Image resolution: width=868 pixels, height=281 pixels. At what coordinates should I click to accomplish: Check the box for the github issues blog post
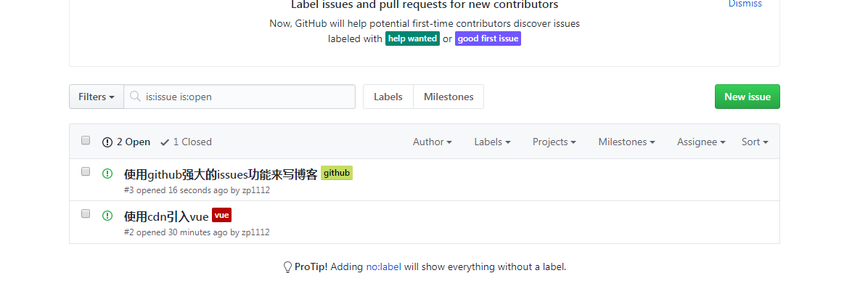tap(85, 171)
